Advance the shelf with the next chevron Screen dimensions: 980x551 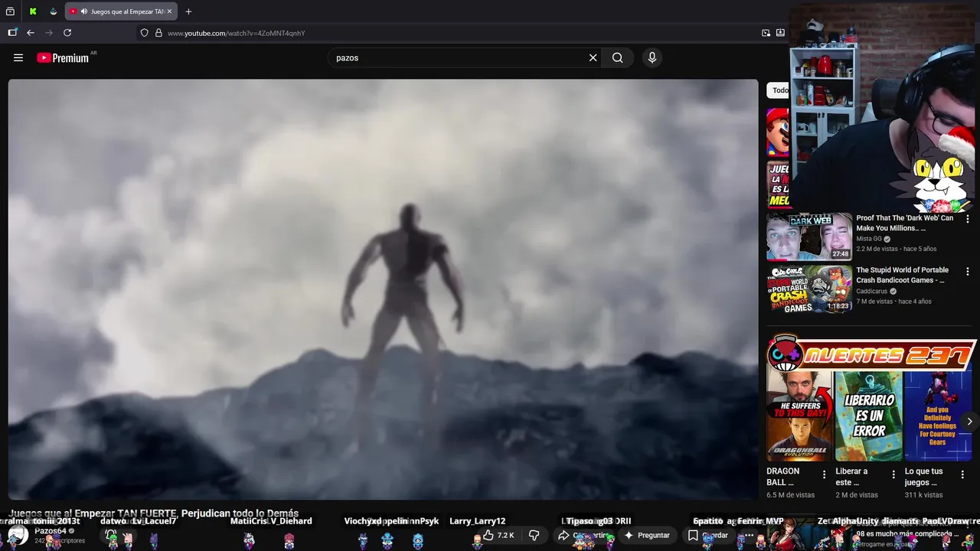tap(969, 422)
